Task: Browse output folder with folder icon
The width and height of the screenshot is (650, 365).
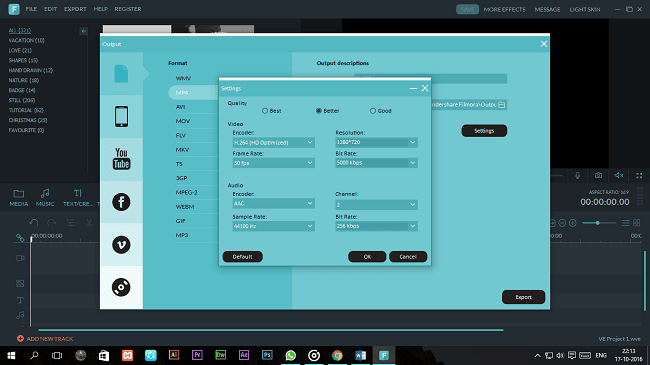Action: [502, 105]
